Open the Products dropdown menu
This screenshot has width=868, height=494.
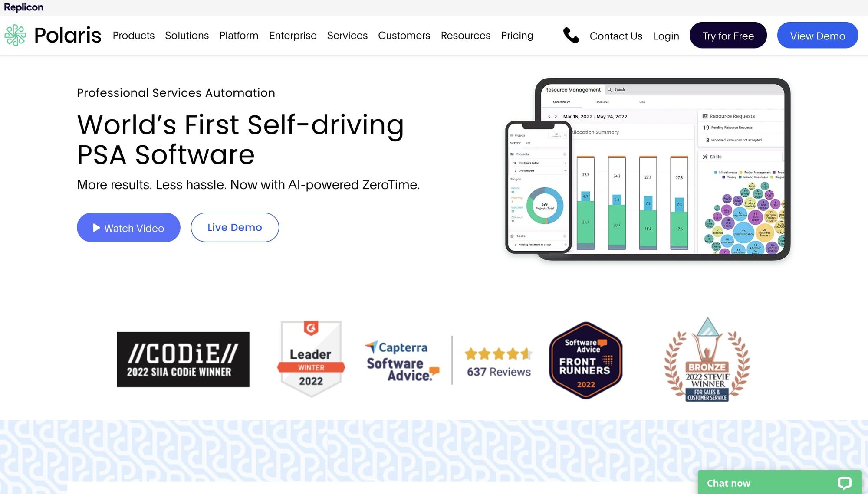point(134,35)
